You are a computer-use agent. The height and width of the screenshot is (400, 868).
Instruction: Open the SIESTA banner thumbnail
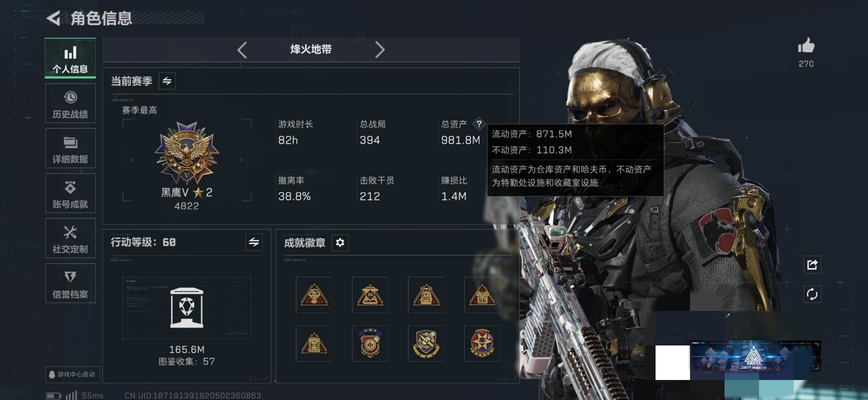coord(755,356)
